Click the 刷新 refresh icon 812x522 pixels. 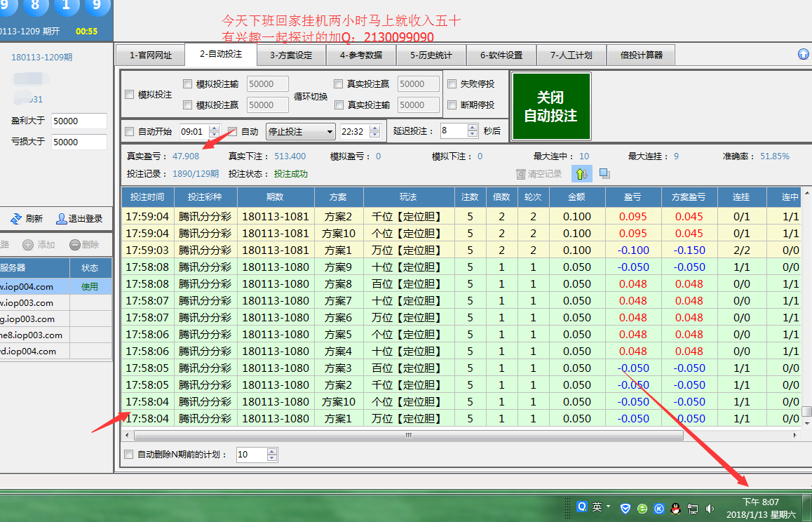(17, 219)
